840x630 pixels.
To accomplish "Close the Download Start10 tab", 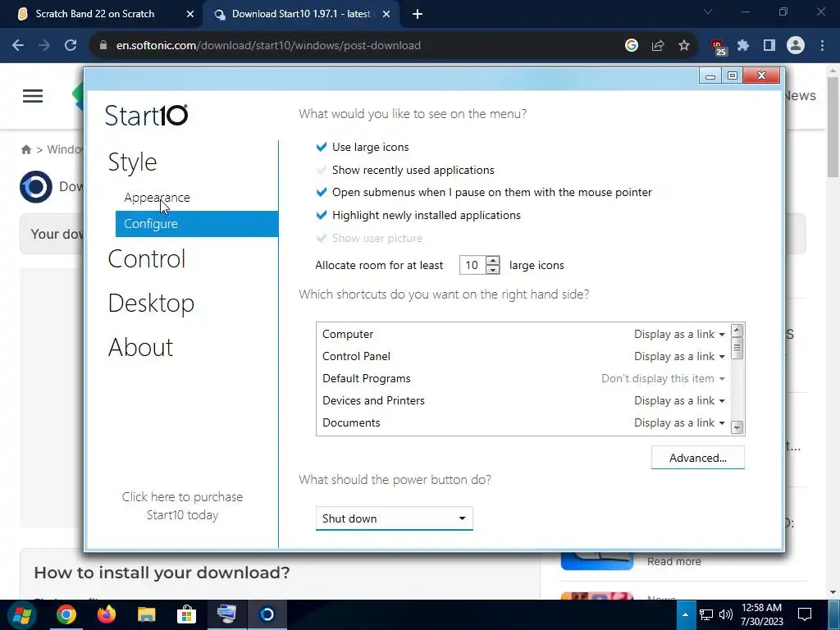I will point(386,14).
